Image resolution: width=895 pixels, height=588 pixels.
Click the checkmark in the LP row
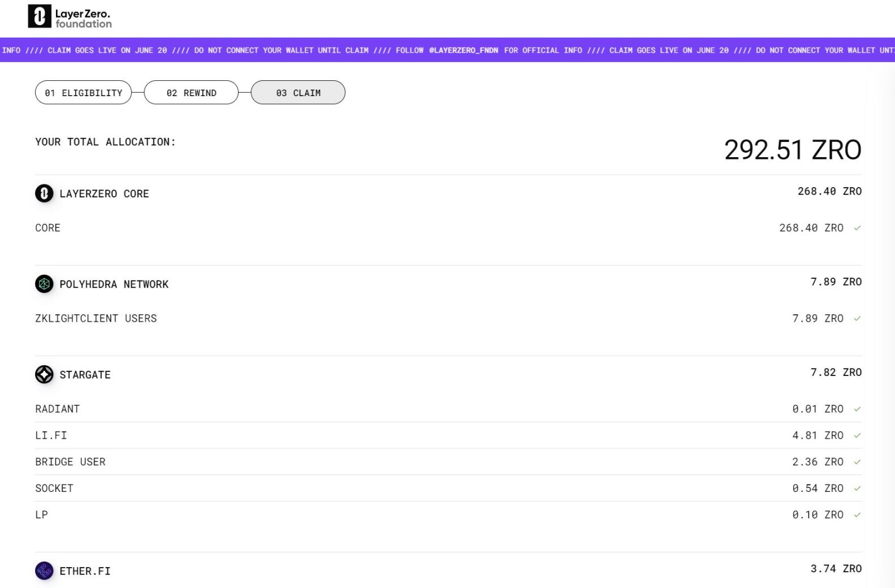point(857,514)
